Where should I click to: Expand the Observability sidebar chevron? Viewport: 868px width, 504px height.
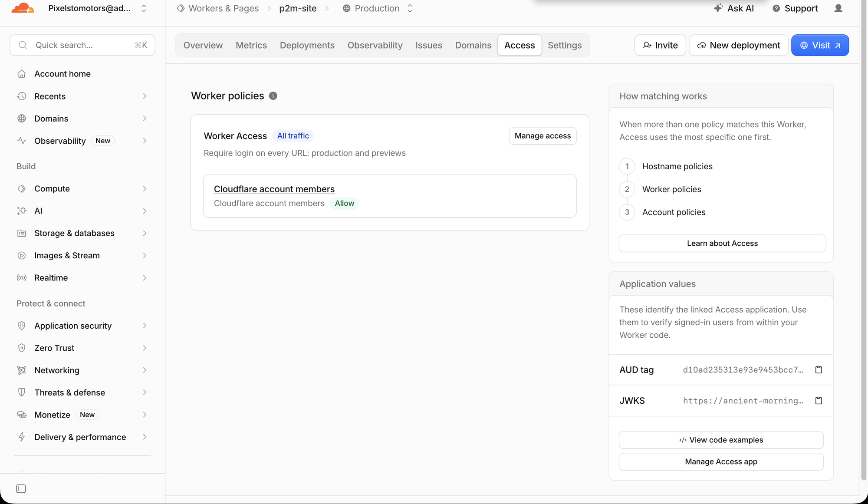pyautogui.click(x=145, y=141)
